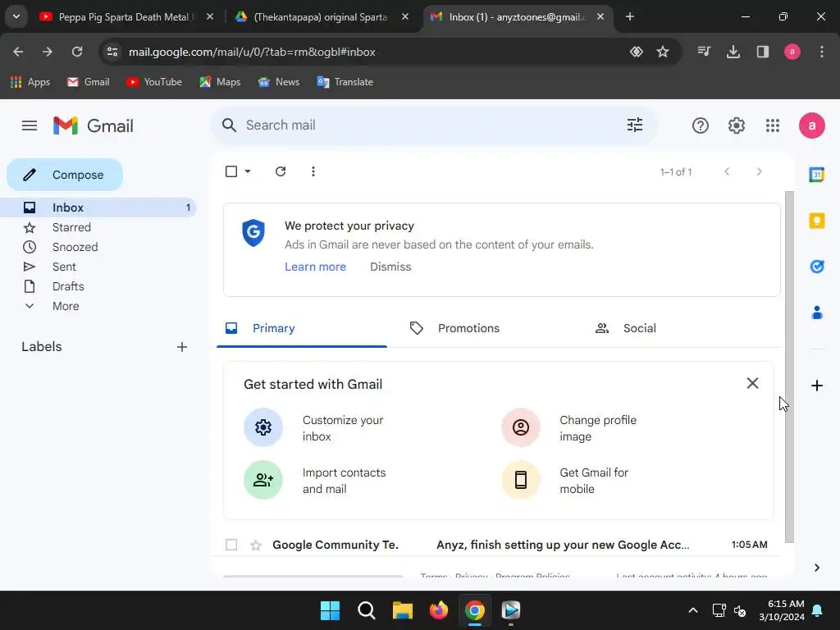Open Google Contacts in side panel
Viewport: 840px width, 630px height.
coord(816,313)
